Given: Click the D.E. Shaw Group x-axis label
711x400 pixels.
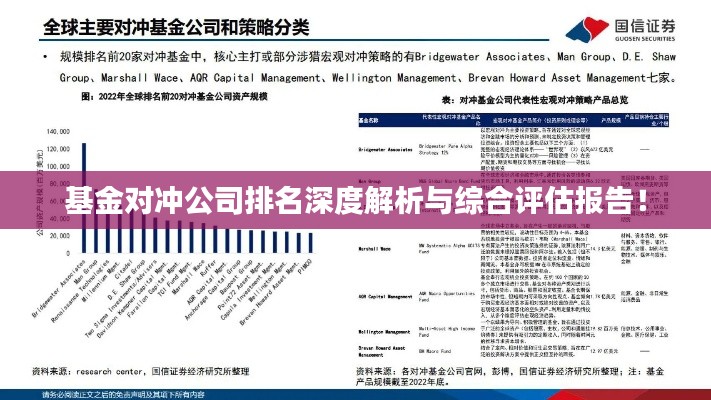Looking at the screenshot, I should click(x=127, y=279).
